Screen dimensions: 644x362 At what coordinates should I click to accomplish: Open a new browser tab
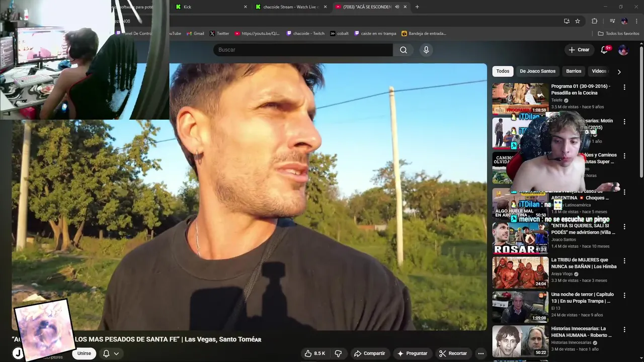click(x=417, y=7)
